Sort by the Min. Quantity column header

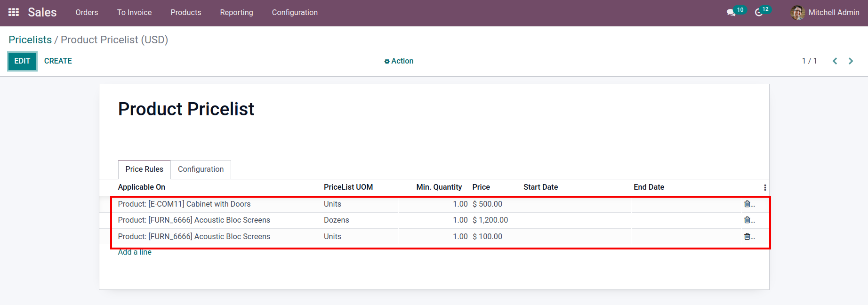point(439,187)
